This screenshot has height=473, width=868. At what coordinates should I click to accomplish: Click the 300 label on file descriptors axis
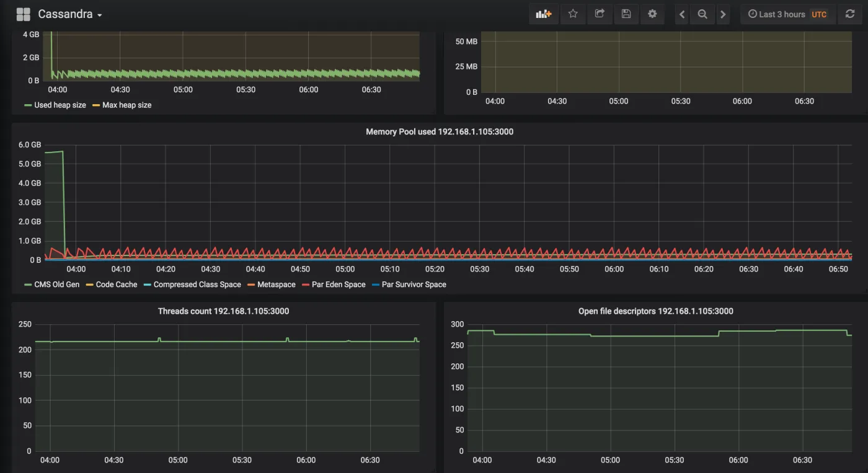pyautogui.click(x=457, y=324)
